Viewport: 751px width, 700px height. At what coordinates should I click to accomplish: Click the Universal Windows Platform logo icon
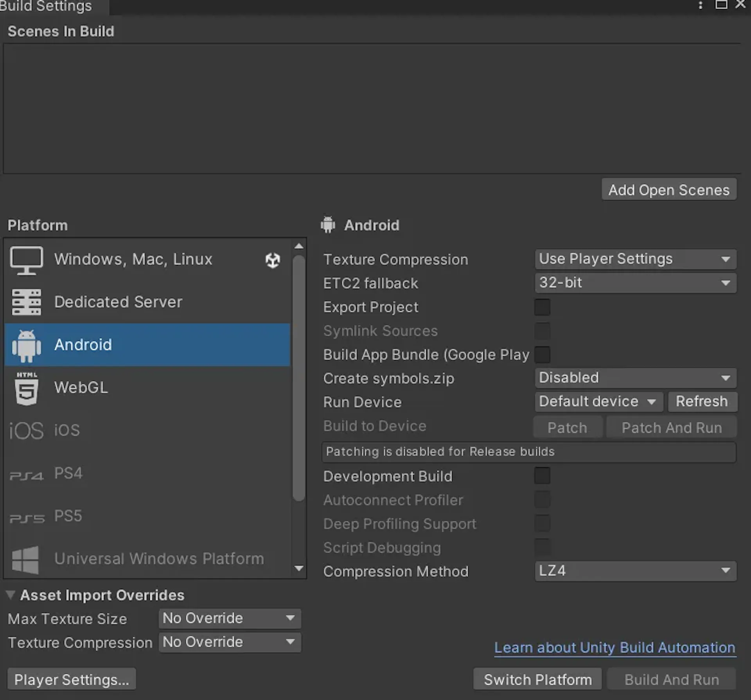point(25,560)
